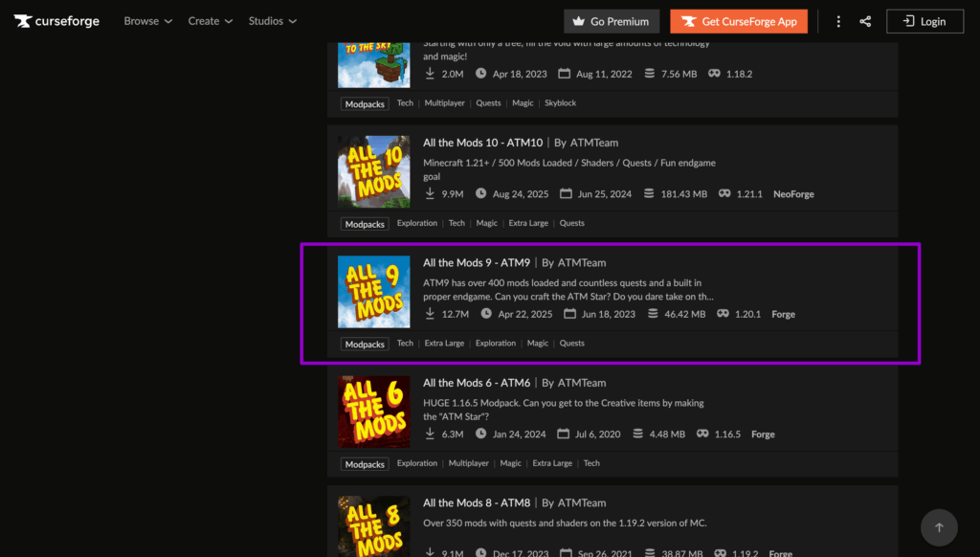This screenshot has width=980, height=557.
Task: Click file size icon beside 7.56 MB
Action: pos(650,73)
